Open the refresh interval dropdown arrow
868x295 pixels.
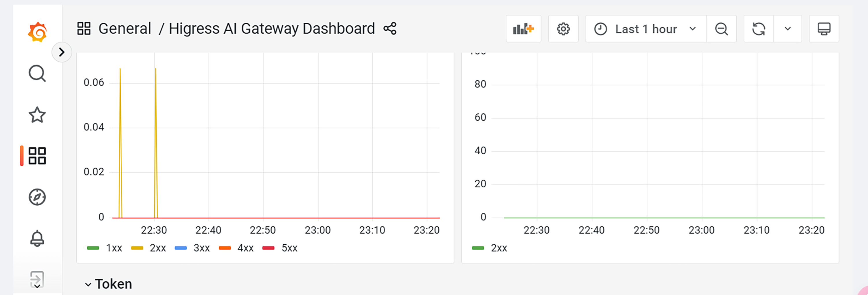(x=788, y=29)
